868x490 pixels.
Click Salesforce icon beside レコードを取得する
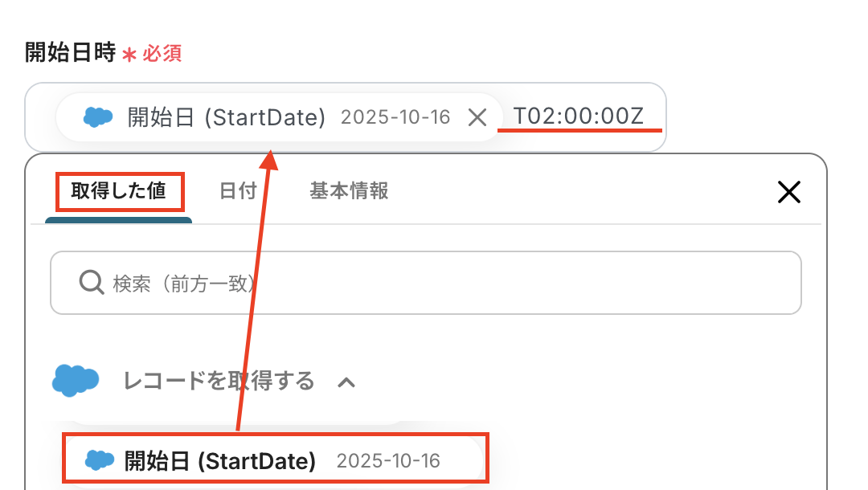[x=76, y=380]
